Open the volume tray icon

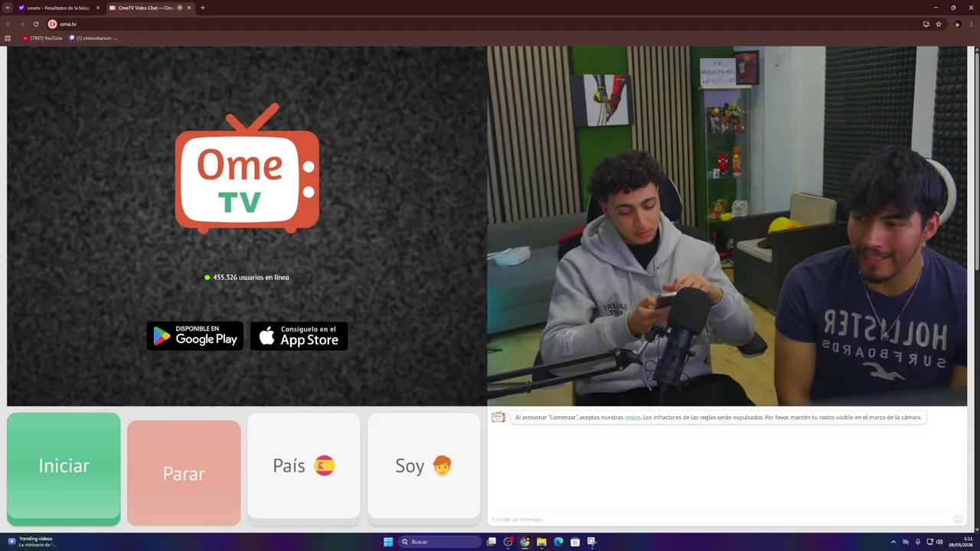click(939, 542)
